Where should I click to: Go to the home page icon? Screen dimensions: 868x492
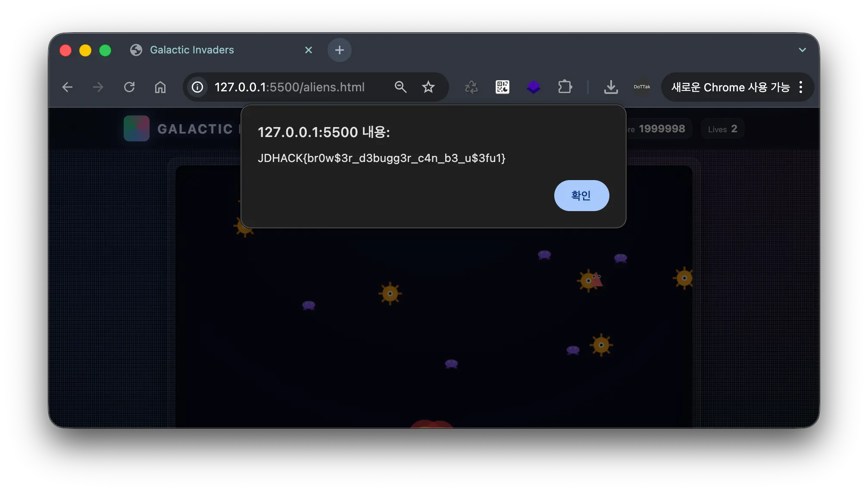[160, 87]
